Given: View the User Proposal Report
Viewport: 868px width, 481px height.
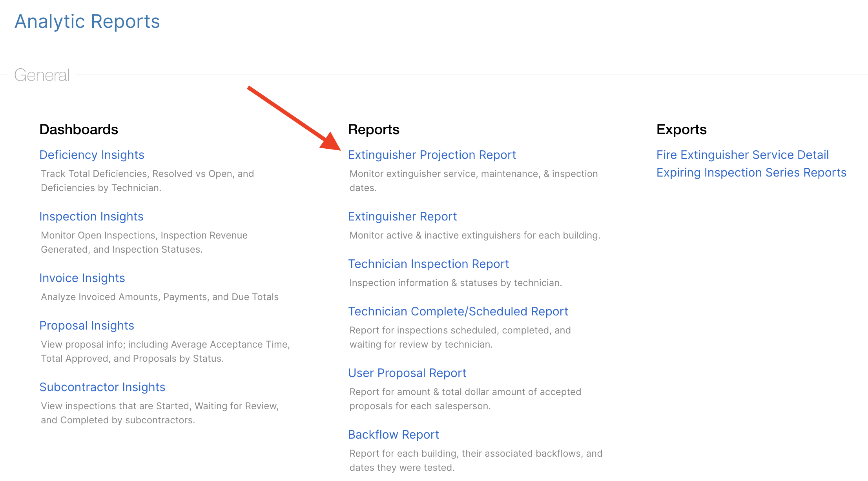Looking at the screenshot, I should coord(407,373).
